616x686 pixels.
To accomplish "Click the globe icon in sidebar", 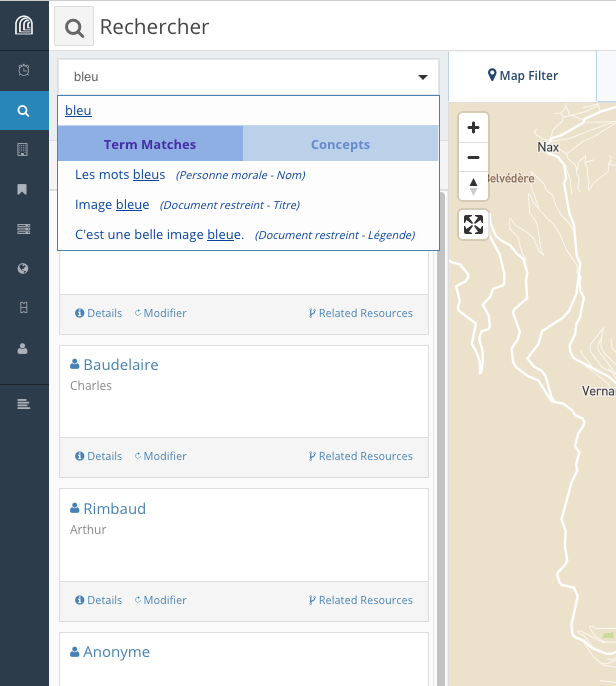I will point(24,269).
